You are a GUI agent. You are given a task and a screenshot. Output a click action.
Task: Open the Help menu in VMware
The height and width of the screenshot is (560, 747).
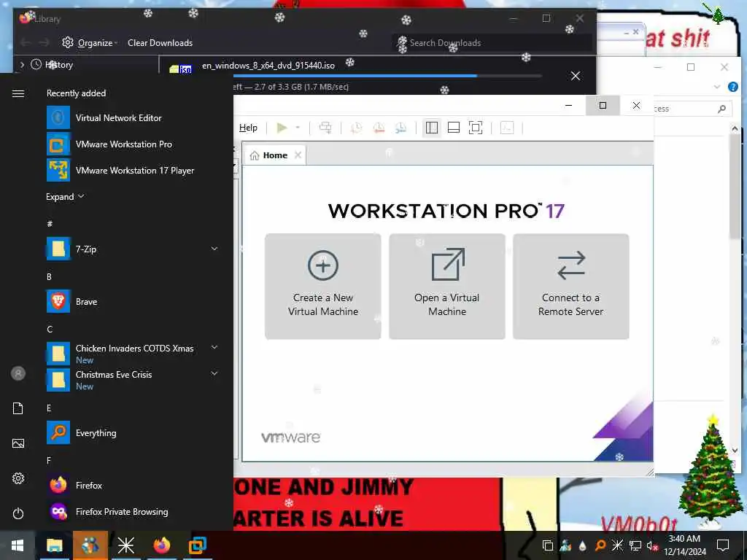(248, 128)
